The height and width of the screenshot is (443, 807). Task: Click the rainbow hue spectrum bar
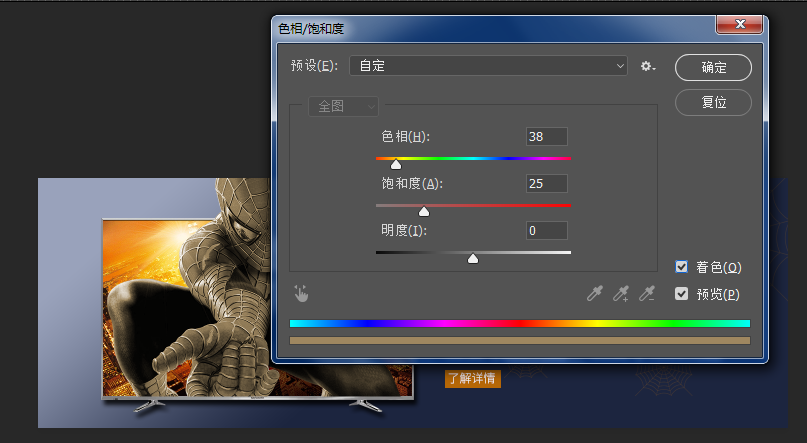point(520,324)
